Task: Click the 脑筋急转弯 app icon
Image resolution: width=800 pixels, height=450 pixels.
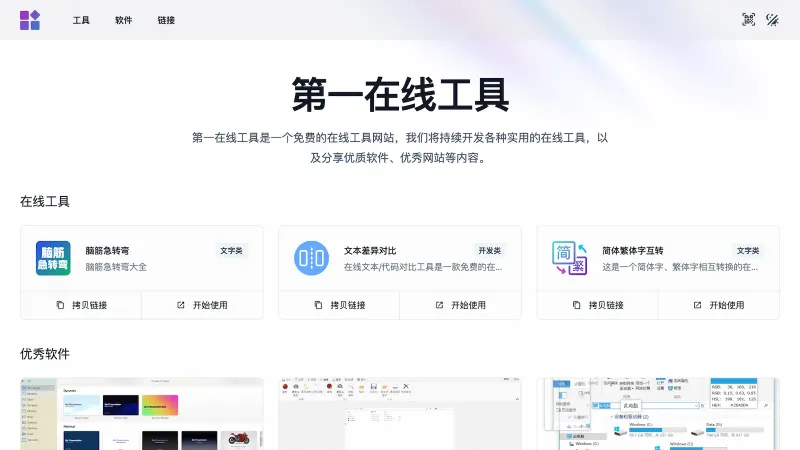Action: [53, 258]
